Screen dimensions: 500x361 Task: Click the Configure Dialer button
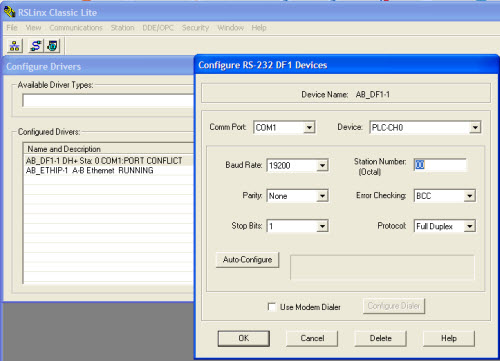point(394,306)
